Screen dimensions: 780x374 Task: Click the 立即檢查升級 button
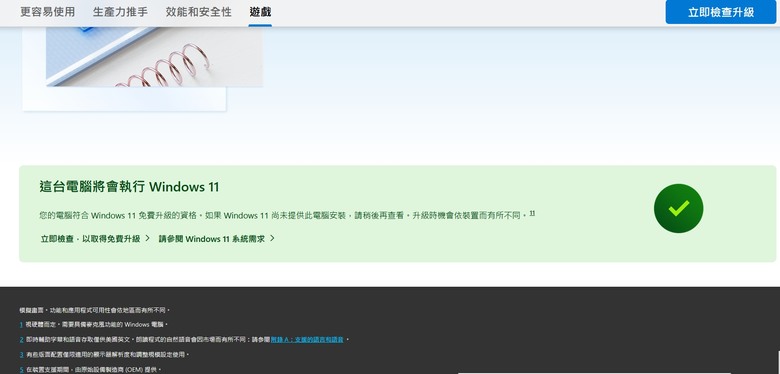(721, 12)
